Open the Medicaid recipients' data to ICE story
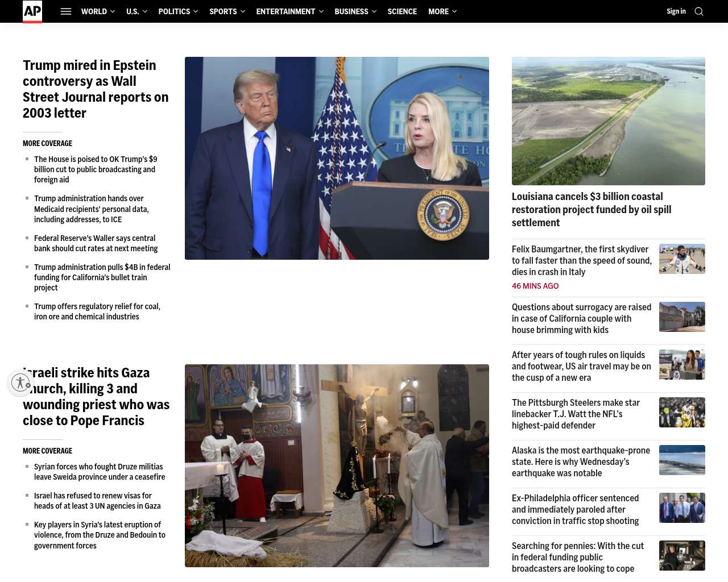 point(92,209)
